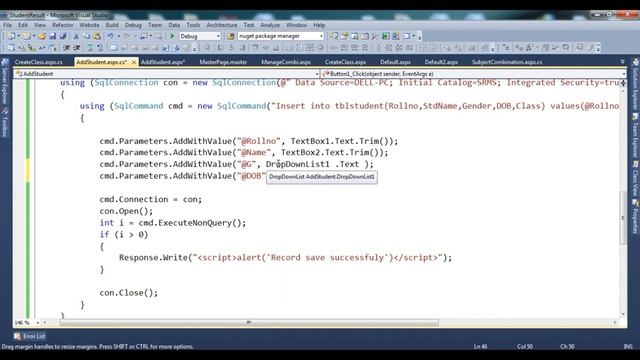Open the New Project dropdown arrow
This screenshot has height=360, width=640.
18,36
